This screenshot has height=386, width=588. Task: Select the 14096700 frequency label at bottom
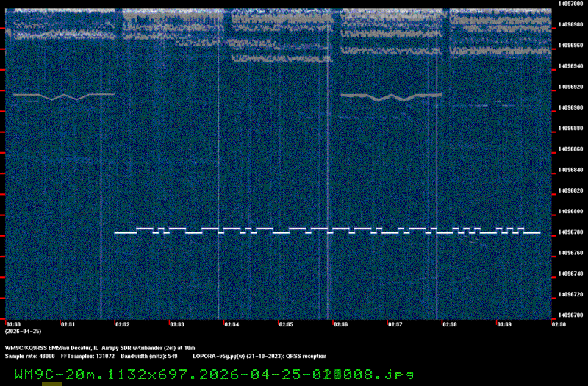point(571,315)
